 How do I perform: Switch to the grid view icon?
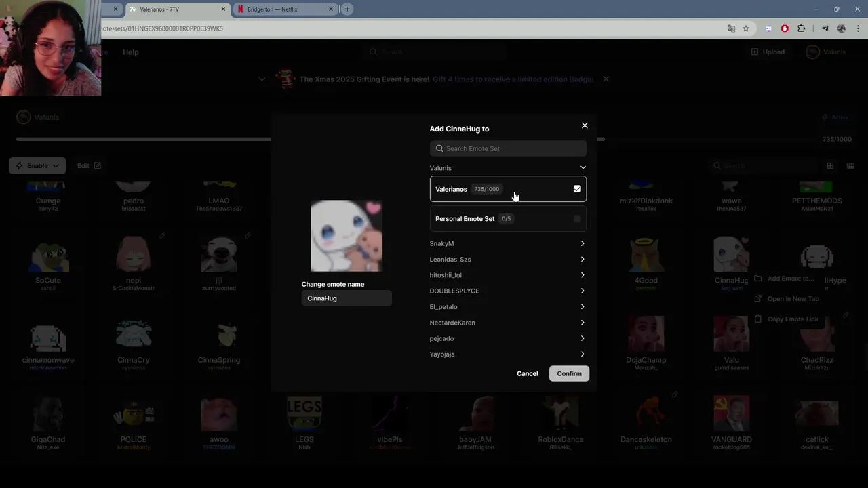(x=830, y=165)
